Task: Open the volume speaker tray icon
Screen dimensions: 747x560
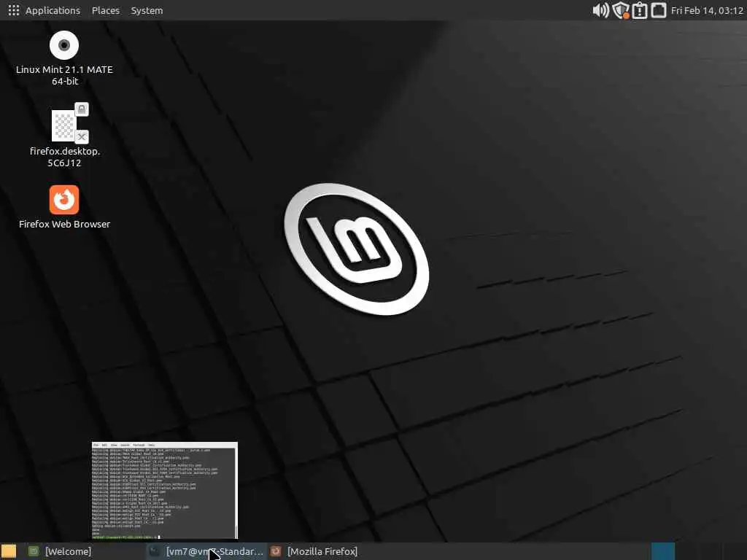Action: coord(600,10)
